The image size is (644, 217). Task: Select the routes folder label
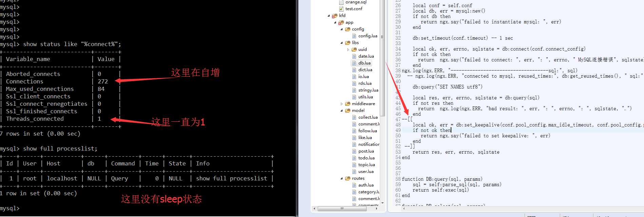[x=358, y=178]
